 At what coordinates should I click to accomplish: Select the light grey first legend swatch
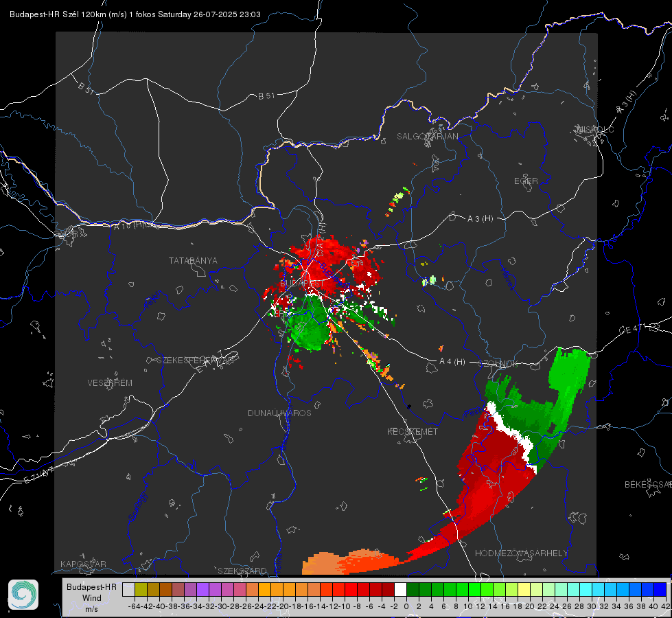point(128,589)
